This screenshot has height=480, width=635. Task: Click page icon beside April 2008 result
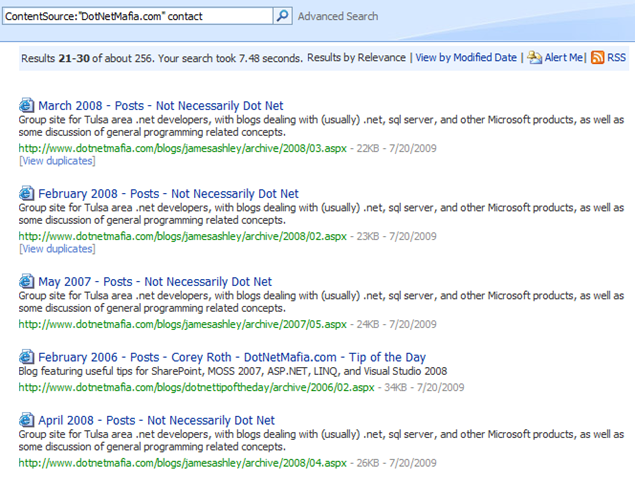tap(26, 420)
